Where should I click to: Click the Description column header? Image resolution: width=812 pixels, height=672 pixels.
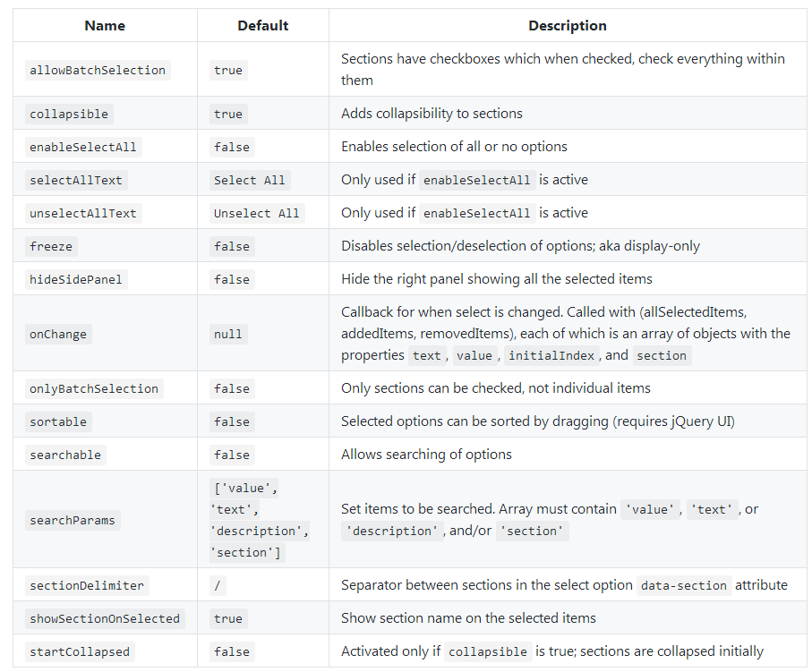tap(567, 26)
